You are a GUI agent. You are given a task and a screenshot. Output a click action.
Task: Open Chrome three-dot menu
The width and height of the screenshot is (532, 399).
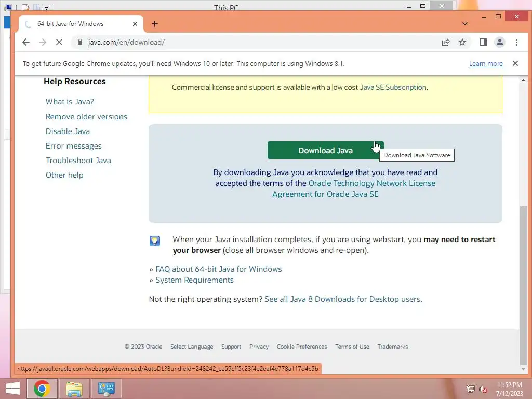click(x=516, y=42)
